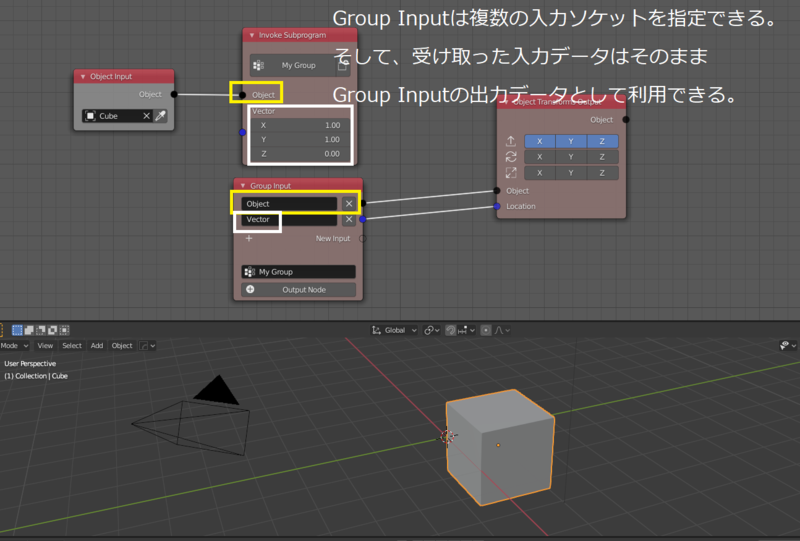
Task: Add a new input with the plus icon
Action: click(249, 238)
